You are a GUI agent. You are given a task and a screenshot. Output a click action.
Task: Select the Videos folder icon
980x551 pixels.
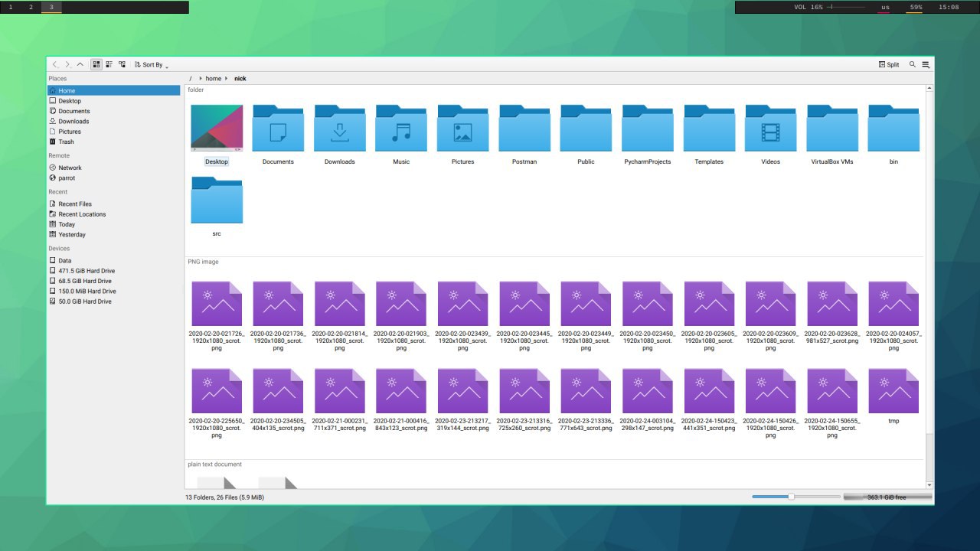[x=770, y=129]
